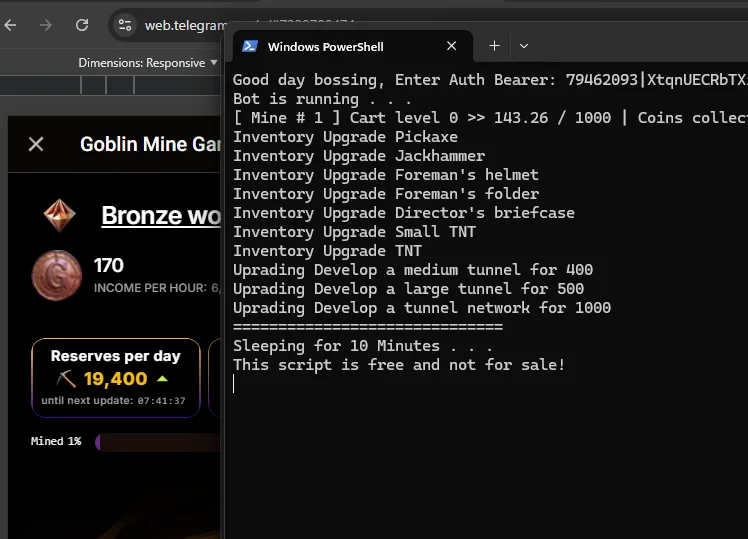Click Inventory Upgrade Foreman's folder line
The height and width of the screenshot is (539, 748).
click(386, 194)
